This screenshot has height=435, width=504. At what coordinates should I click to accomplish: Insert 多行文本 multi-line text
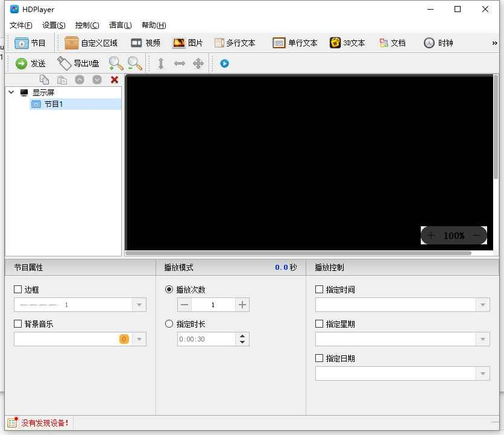[x=235, y=43]
